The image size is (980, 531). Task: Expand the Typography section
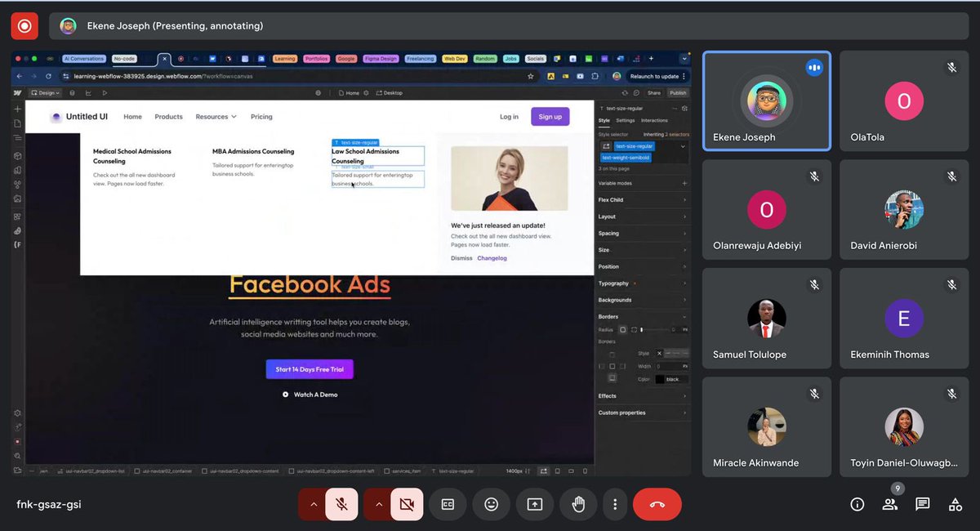[643, 283]
